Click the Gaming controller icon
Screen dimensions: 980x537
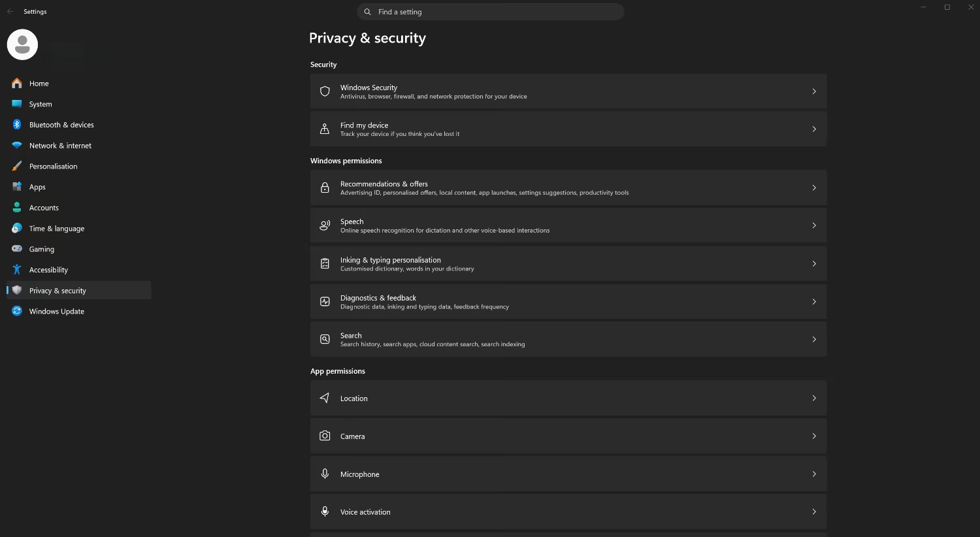coord(17,249)
